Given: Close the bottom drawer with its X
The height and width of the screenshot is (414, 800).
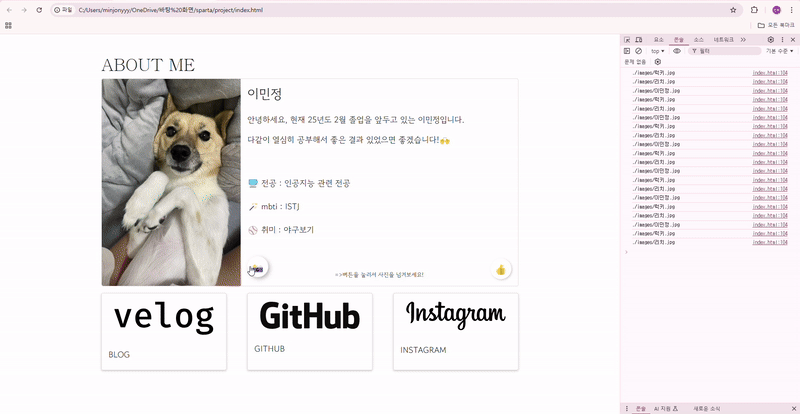Looking at the screenshot, I should (x=793, y=409).
